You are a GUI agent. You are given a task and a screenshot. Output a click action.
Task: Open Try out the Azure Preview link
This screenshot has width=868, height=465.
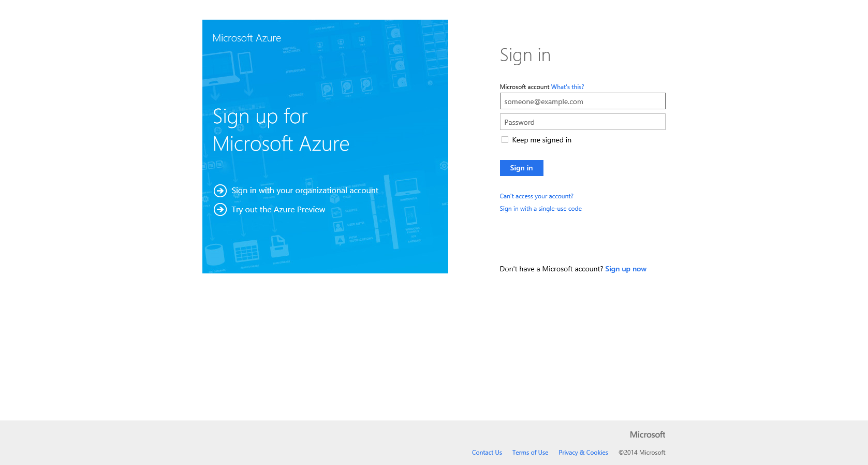(x=278, y=210)
